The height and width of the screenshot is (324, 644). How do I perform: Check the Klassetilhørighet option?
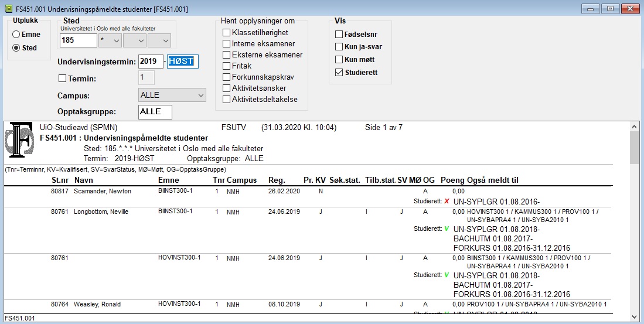[226, 32]
